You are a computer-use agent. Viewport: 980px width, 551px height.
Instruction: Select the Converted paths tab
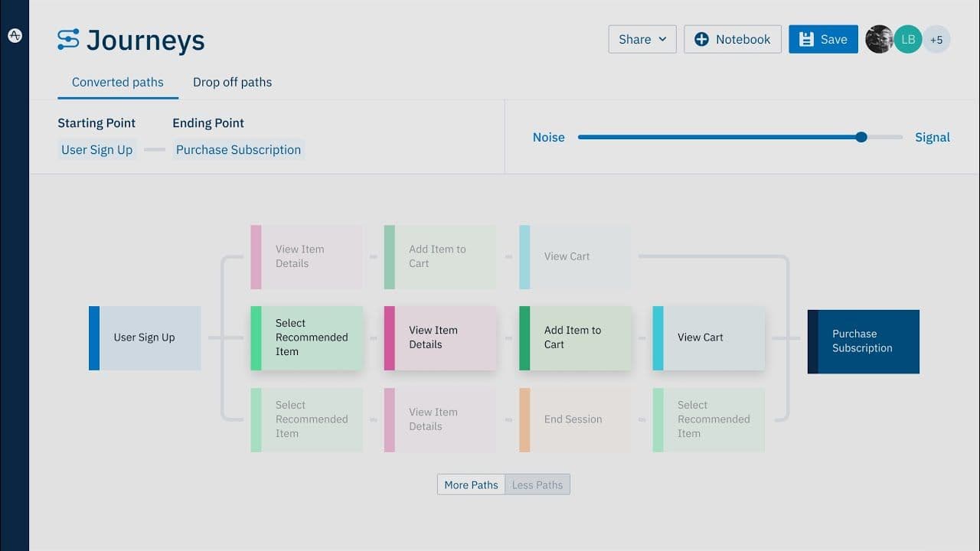[117, 82]
